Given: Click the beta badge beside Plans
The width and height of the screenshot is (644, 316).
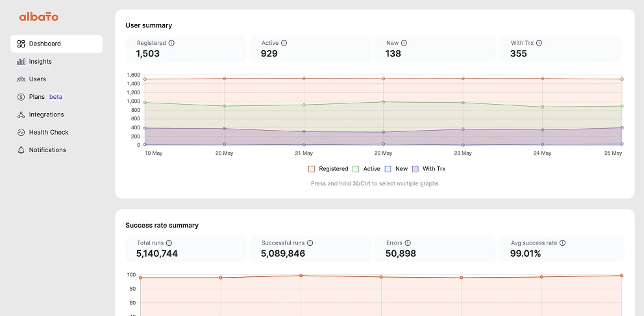Looking at the screenshot, I should (x=56, y=97).
